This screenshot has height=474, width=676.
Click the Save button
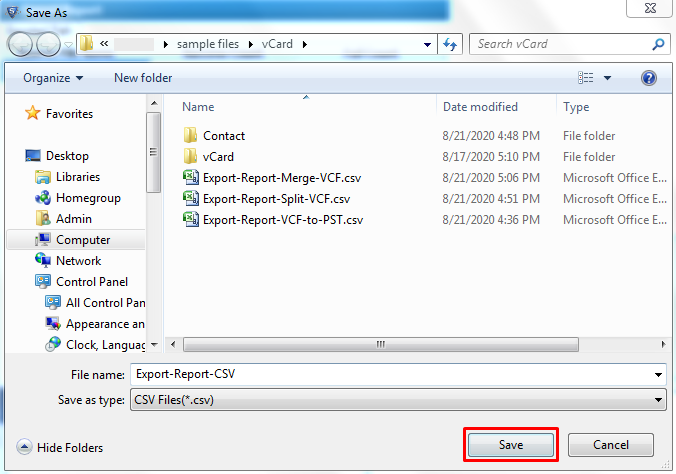[x=510, y=445]
